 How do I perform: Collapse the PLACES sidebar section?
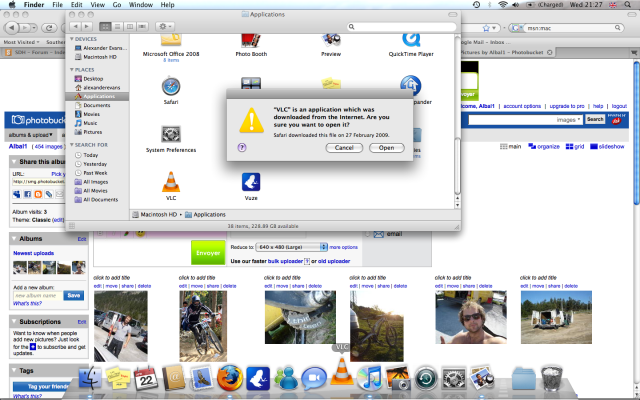[72, 70]
